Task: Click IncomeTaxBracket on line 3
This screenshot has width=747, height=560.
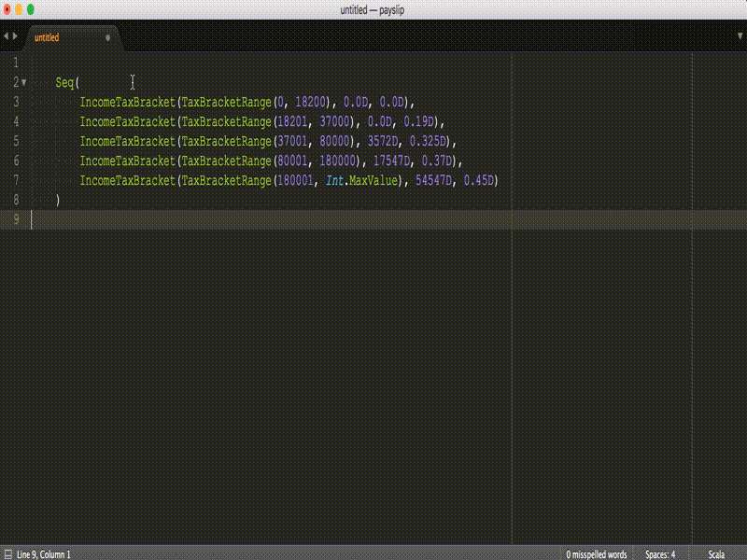Action: pyautogui.click(x=126, y=103)
